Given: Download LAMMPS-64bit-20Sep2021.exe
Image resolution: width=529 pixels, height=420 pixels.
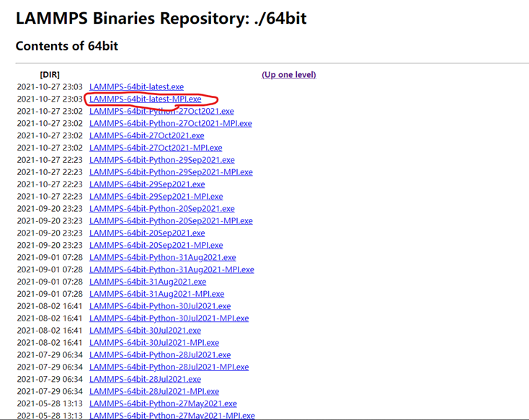Looking at the screenshot, I should click(147, 233).
